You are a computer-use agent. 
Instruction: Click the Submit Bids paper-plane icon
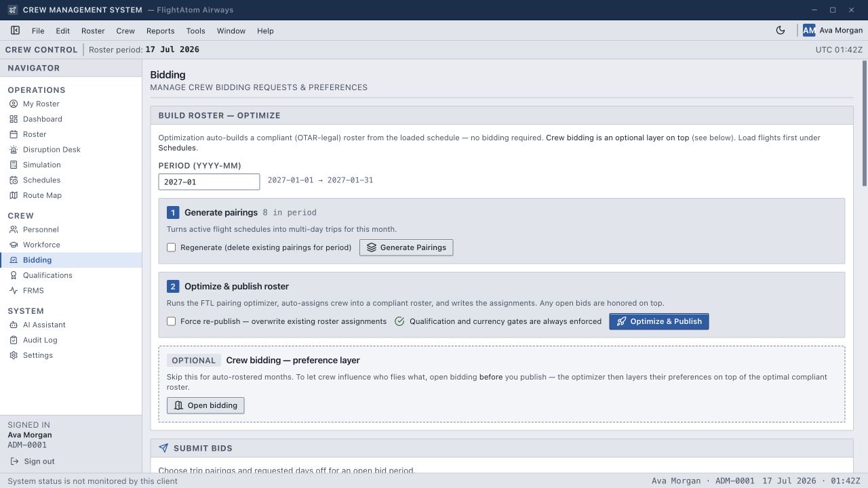163,448
